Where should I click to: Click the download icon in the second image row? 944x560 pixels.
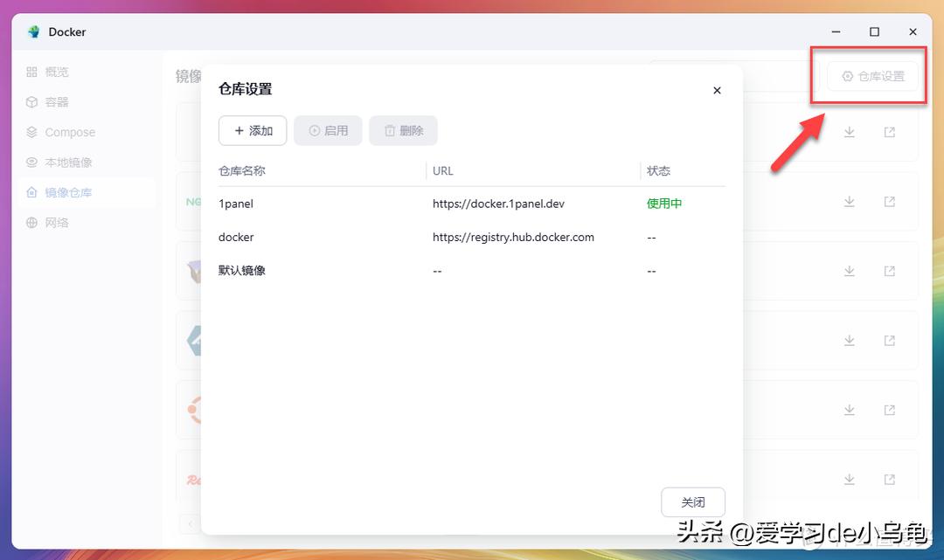point(849,202)
